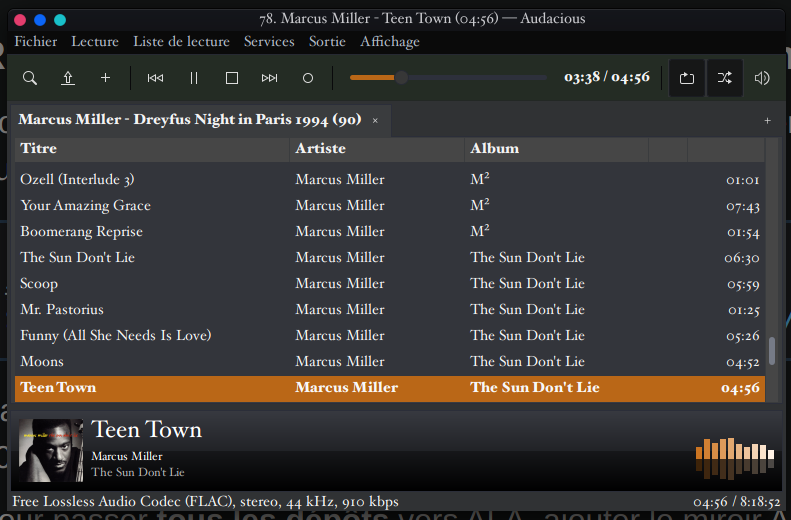Open the Affichage menu

point(389,41)
